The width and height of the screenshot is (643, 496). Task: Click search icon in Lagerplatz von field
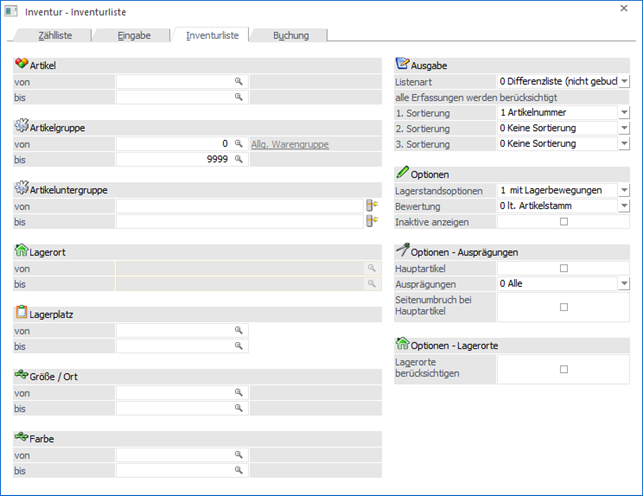click(x=239, y=330)
